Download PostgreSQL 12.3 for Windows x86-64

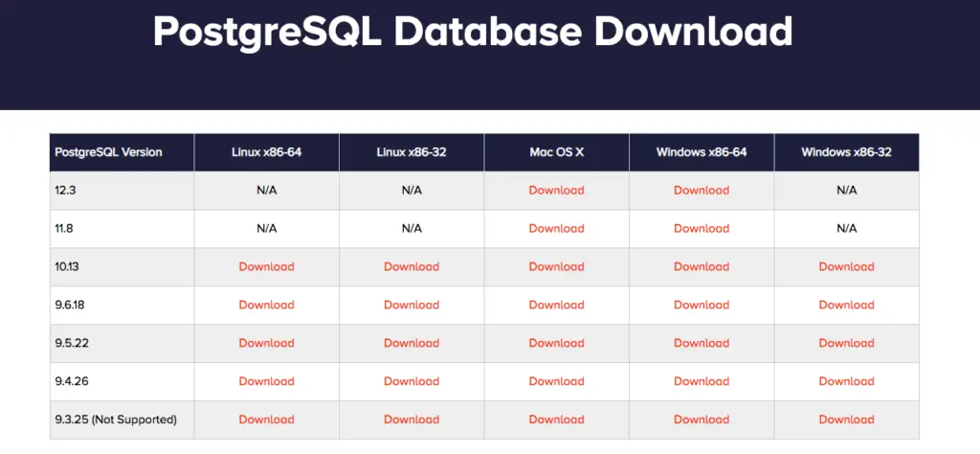[702, 190]
